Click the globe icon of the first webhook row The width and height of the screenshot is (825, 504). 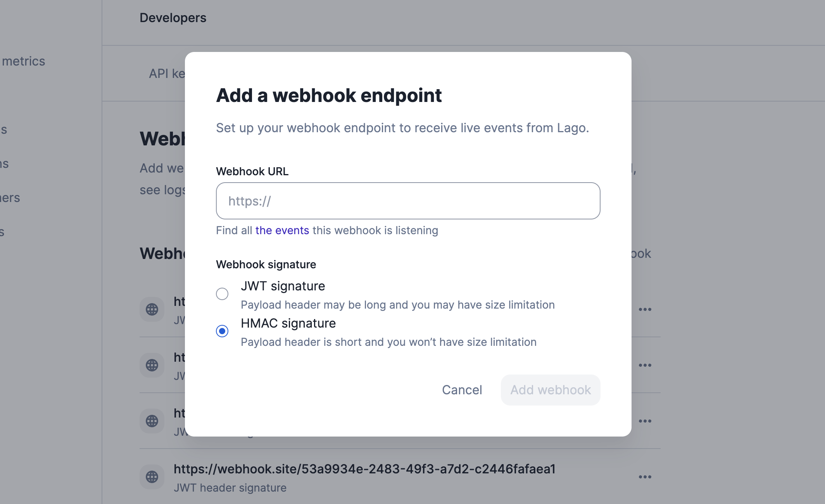point(152,309)
